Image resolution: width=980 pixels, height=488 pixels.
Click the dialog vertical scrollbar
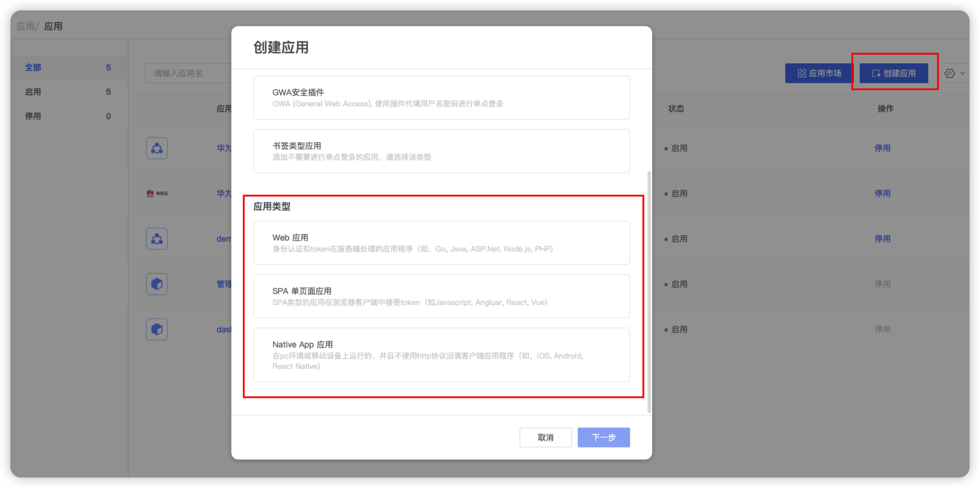649,292
